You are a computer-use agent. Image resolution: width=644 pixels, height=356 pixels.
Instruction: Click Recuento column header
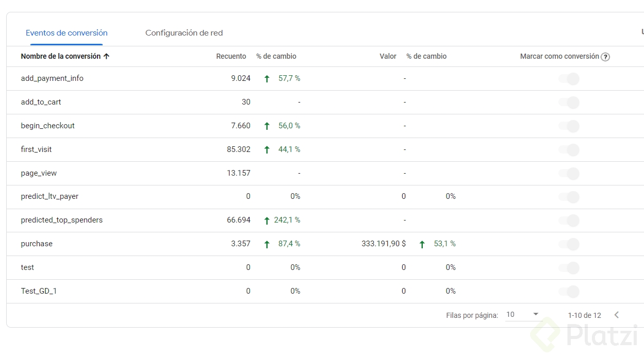(231, 56)
